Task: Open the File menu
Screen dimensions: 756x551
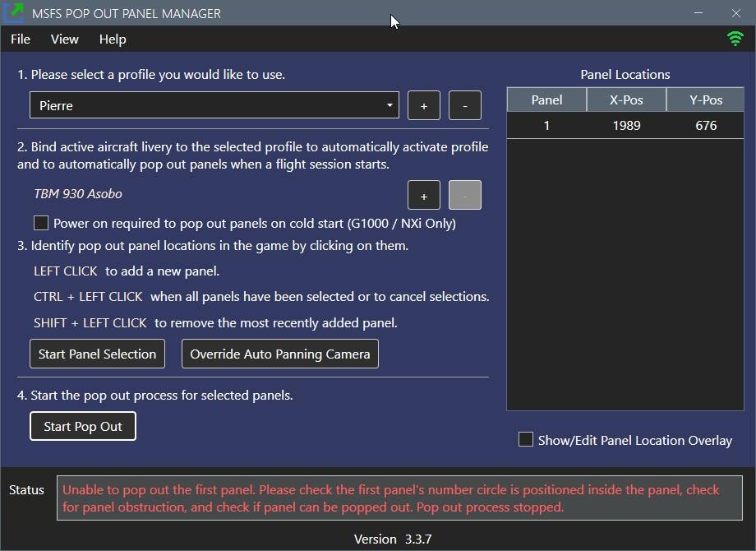Action: coord(19,39)
